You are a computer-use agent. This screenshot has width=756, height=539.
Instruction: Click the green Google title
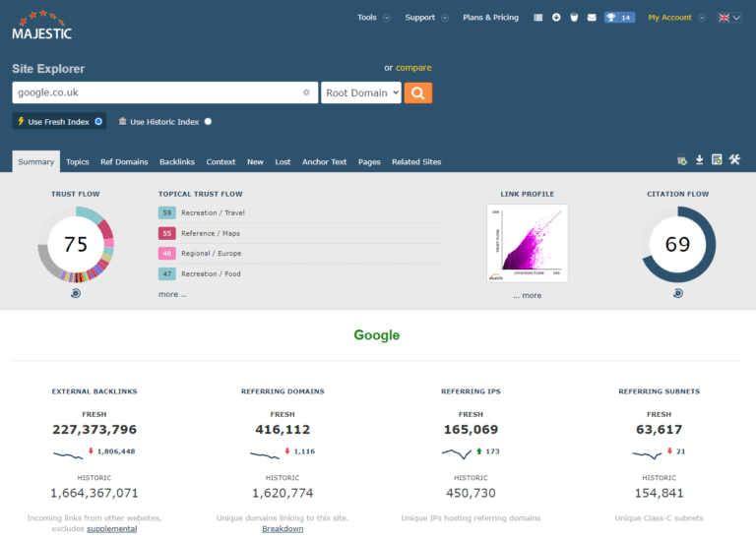click(x=377, y=335)
